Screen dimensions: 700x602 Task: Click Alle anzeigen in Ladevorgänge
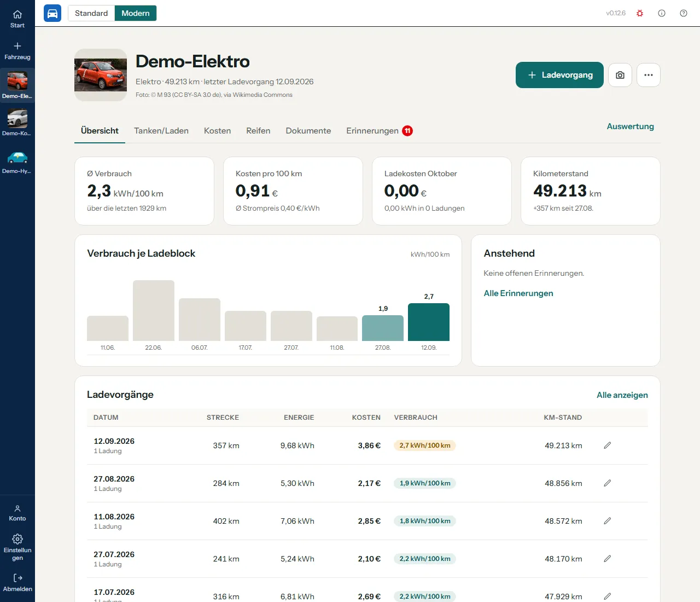pyautogui.click(x=622, y=395)
